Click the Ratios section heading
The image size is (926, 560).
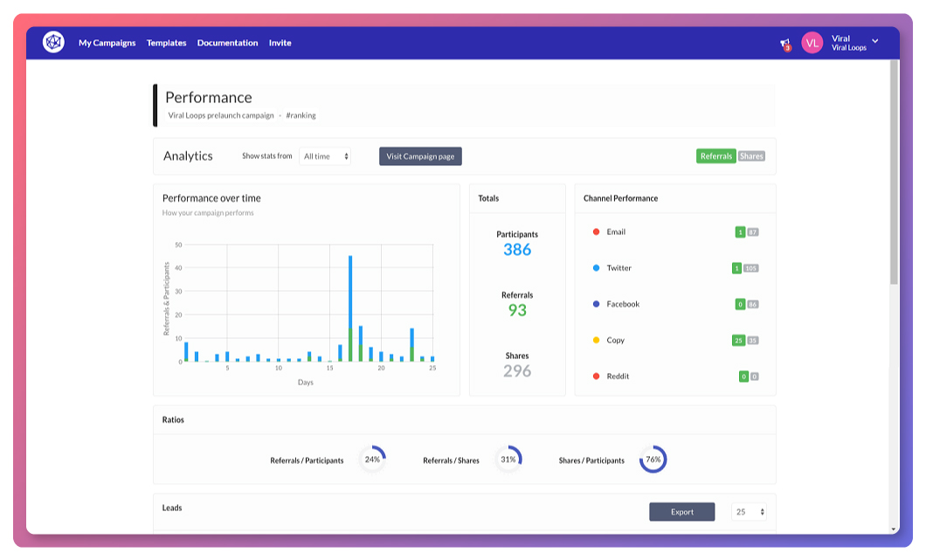[173, 419]
